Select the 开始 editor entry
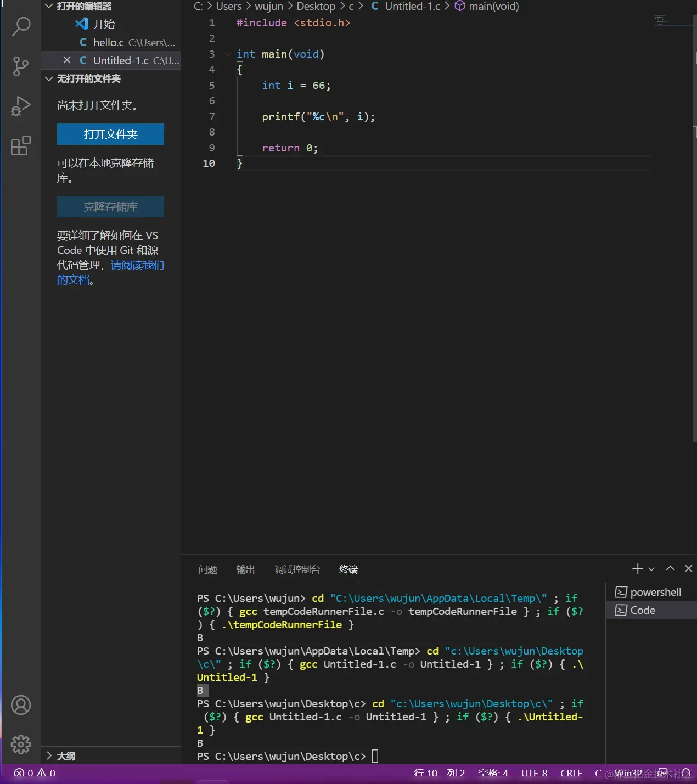The height and width of the screenshot is (784, 697). click(x=110, y=24)
